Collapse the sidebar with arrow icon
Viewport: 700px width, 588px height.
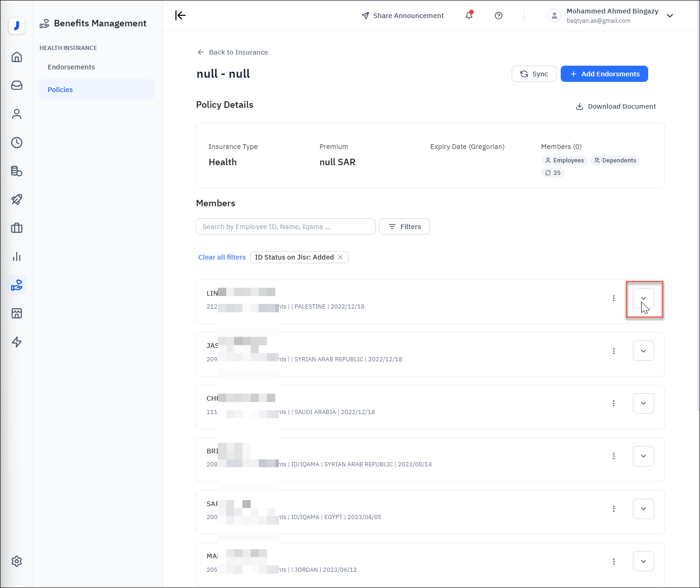coord(180,15)
